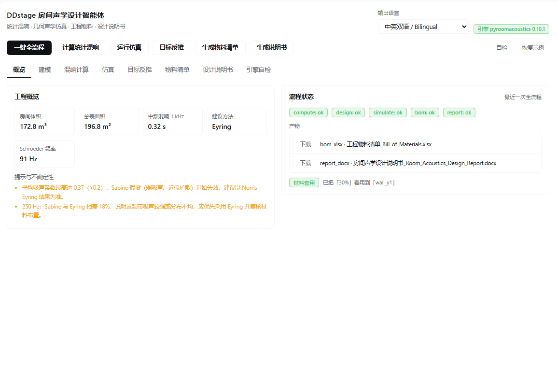
Task: Open the 输出语言 Bilingual dropdown
Action: click(423, 27)
